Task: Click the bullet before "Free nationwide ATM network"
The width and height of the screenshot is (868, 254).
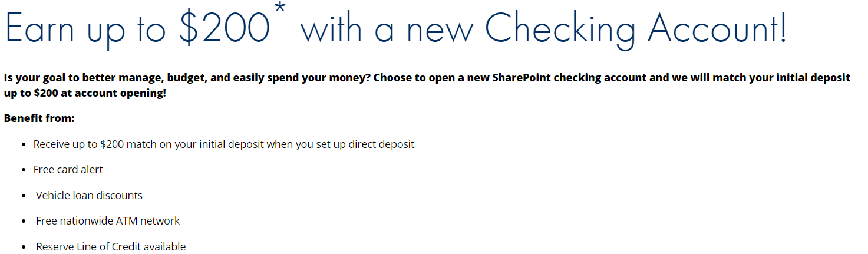Action: click(x=24, y=222)
